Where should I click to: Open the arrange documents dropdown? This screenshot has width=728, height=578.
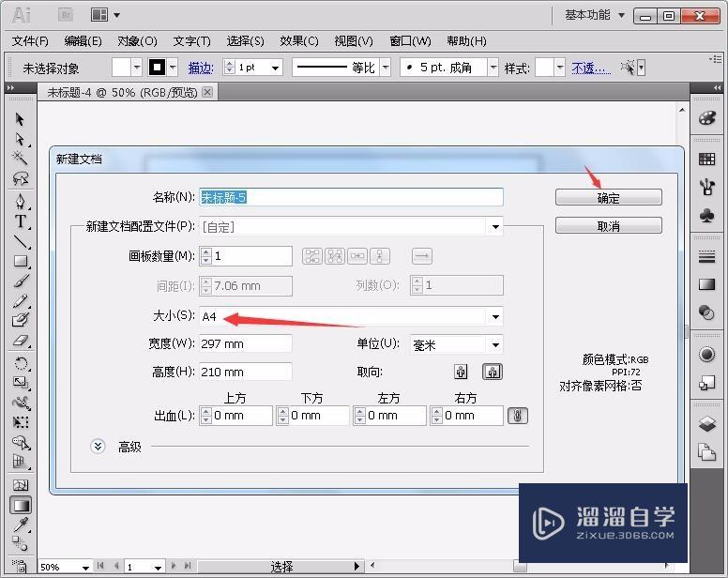[105, 15]
